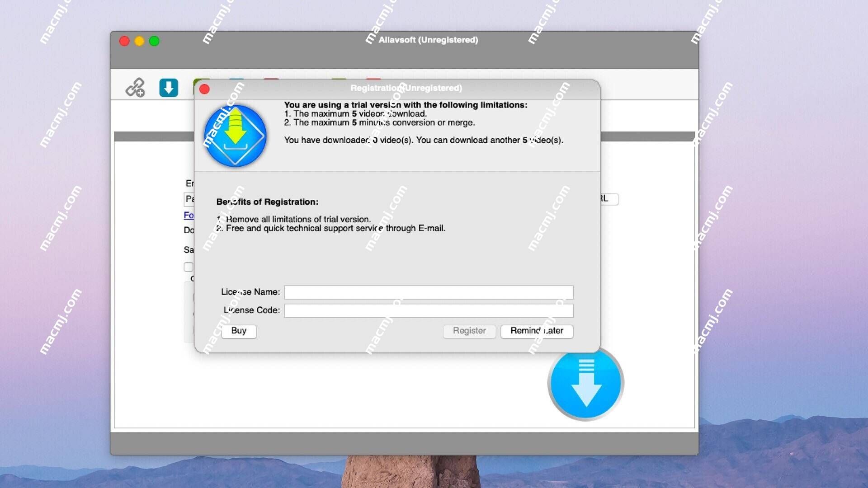Click the 'The maximum 5 videos download.' line
Image resolution: width=868 pixels, height=488 pixels.
coord(355,114)
